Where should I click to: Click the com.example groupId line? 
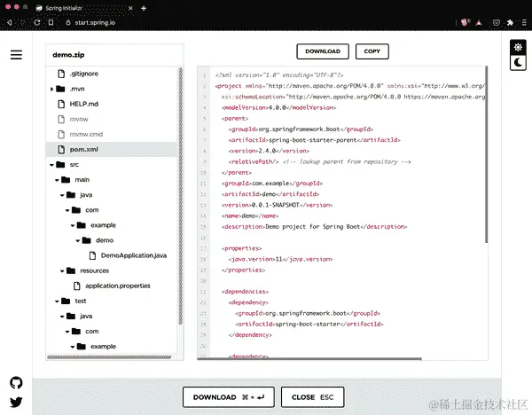272,184
